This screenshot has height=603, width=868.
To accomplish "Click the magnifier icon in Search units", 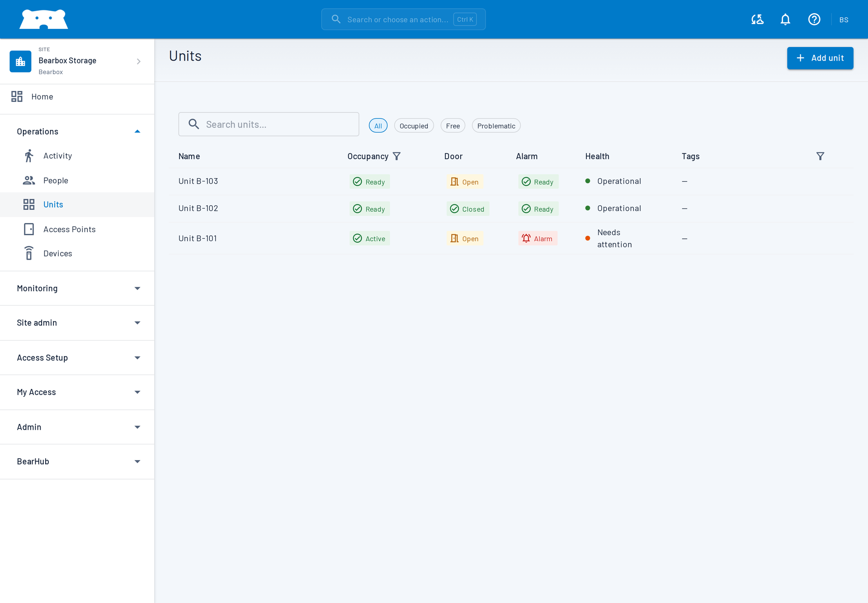I will (x=193, y=124).
